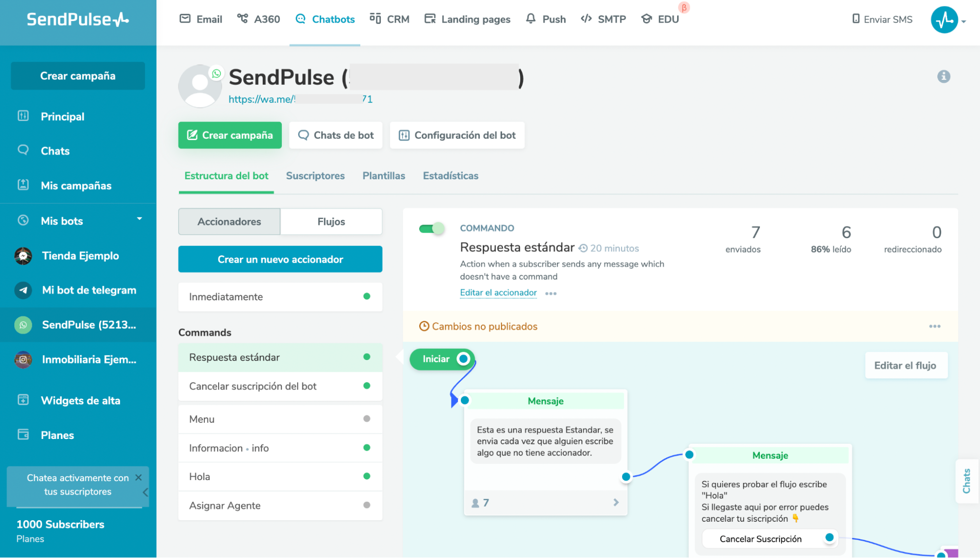This screenshot has height=558, width=980.
Task: Click the green Crear campaña button
Action: [230, 135]
